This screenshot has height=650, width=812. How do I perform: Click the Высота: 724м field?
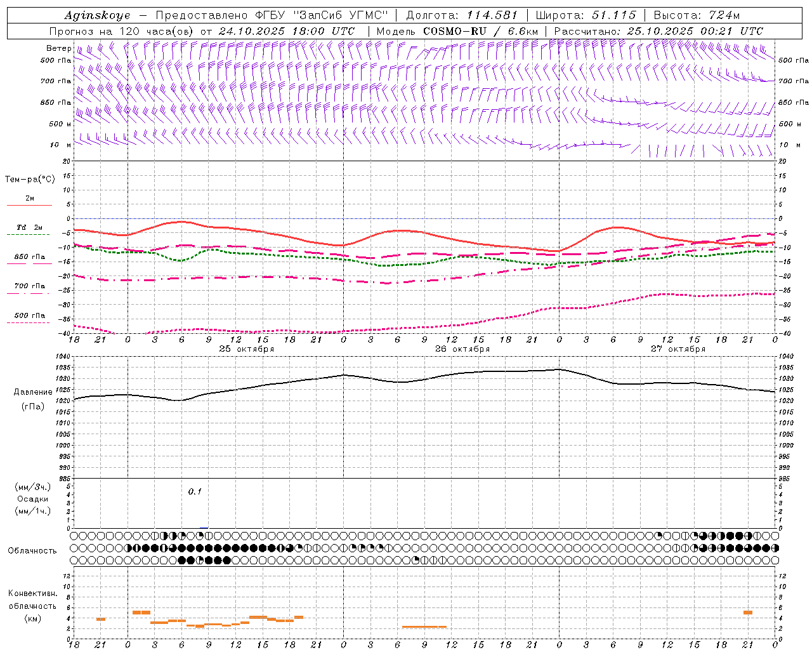point(697,15)
